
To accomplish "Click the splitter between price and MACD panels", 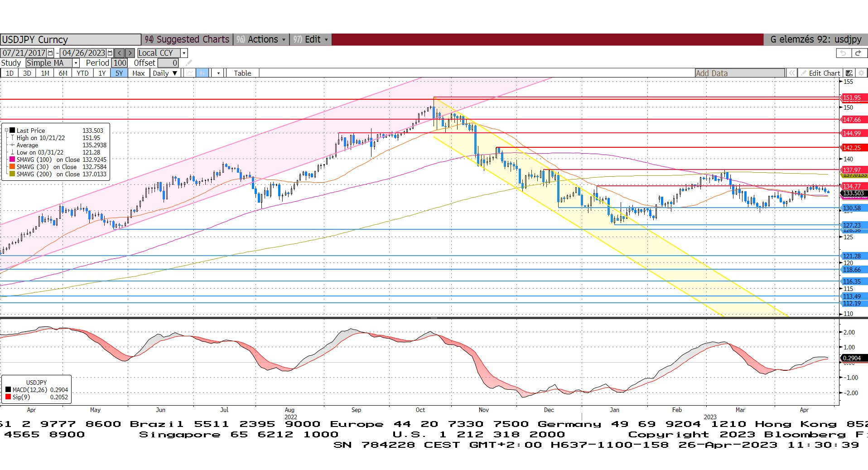I will pyautogui.click(x=434, y=318).
